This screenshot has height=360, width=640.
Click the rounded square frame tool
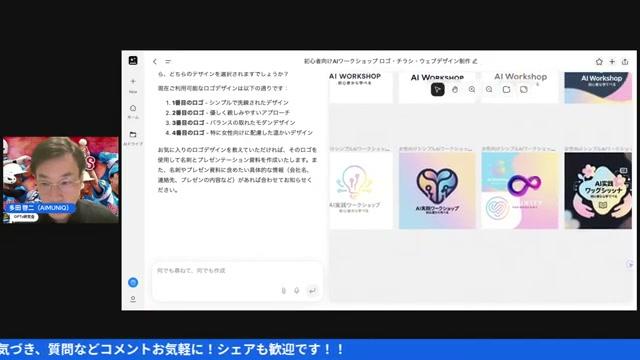[x=506, y=89]
